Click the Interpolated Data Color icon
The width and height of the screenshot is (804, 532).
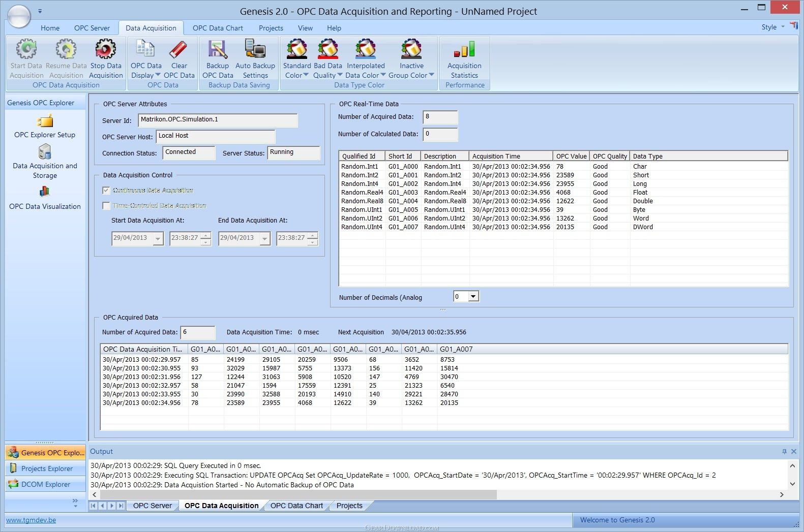366,49
